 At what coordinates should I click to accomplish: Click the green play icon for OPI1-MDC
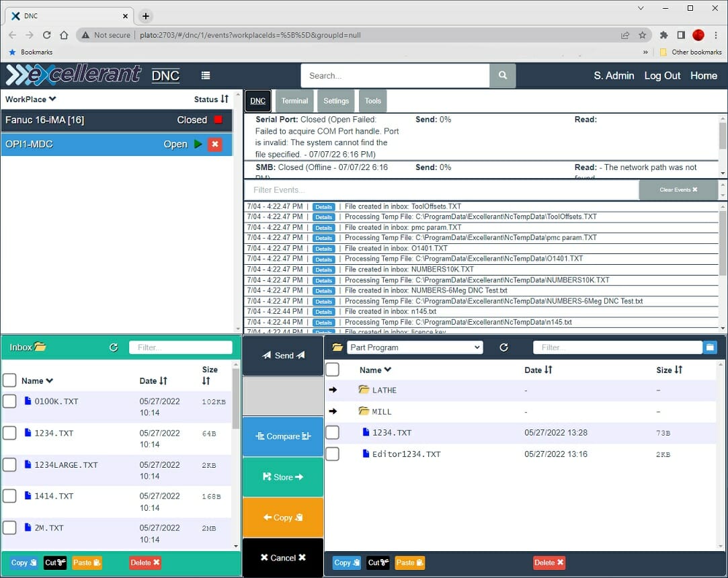198,144
